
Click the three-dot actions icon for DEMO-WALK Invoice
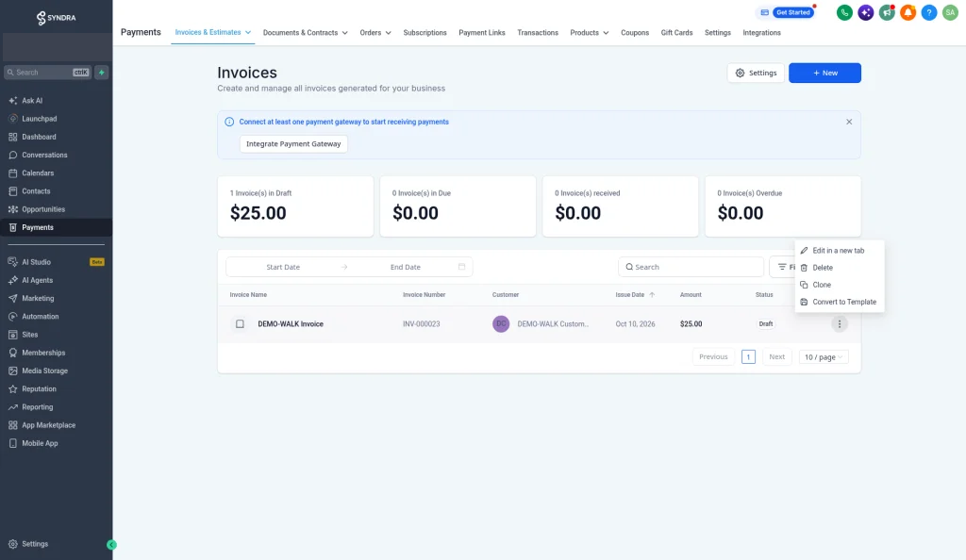[839, 323]
